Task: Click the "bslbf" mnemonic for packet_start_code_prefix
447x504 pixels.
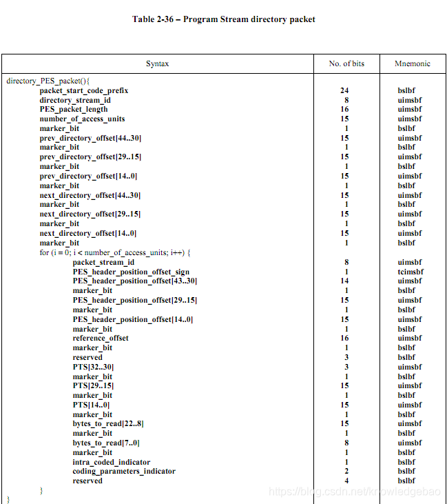Action: [406, 90]
